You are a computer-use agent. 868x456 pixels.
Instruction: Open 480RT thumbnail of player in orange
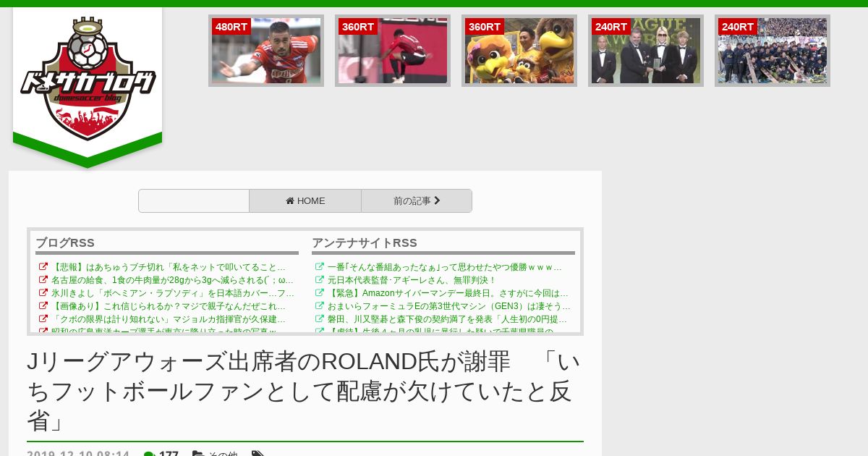(266, 51)
